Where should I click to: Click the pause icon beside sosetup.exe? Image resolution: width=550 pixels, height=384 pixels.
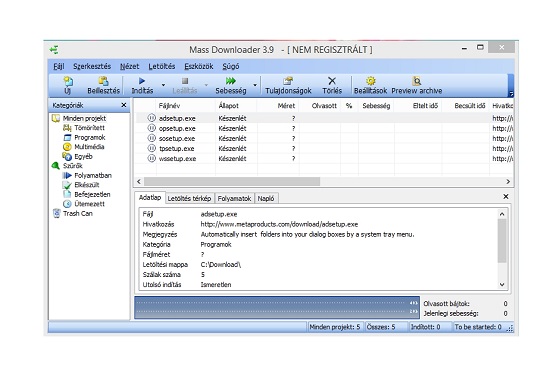tap(151, 139)
